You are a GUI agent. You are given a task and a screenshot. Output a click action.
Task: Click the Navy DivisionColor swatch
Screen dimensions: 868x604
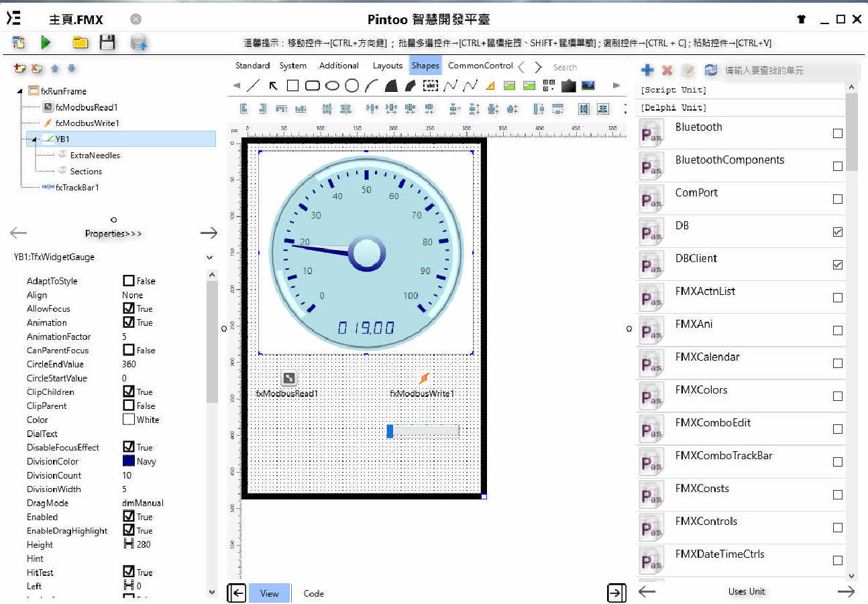[x=129, y=461]
